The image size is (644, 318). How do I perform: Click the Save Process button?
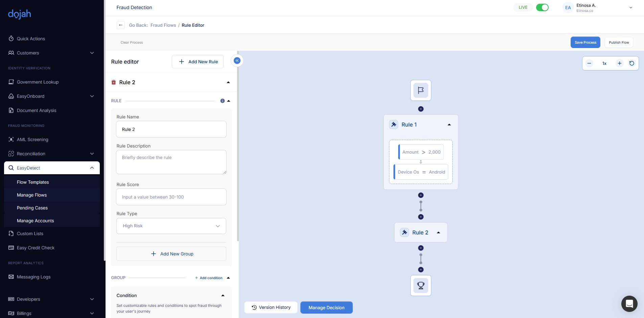point(585,42)
